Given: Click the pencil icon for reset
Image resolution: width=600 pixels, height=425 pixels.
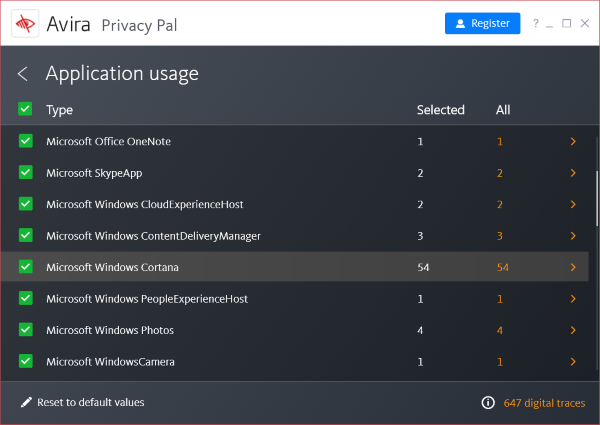Looking at the screenshot, I should coord(26,402).
